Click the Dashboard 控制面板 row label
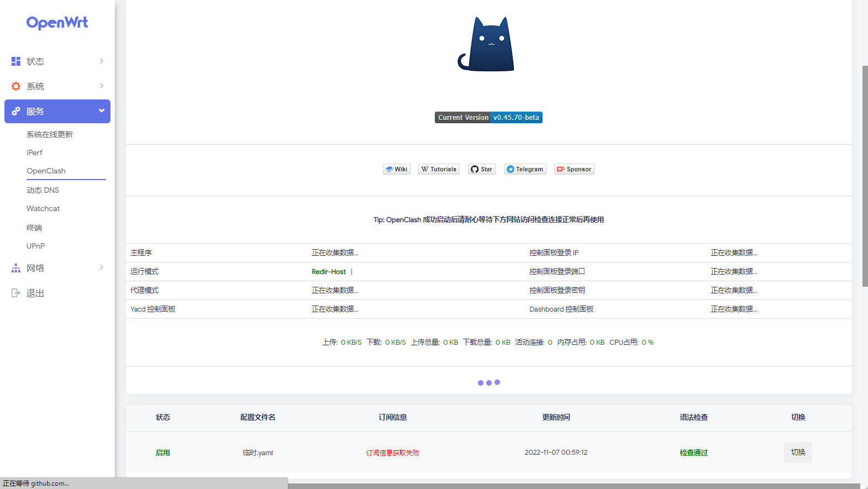Screen dimensions: 868x489 coord(561,309)
